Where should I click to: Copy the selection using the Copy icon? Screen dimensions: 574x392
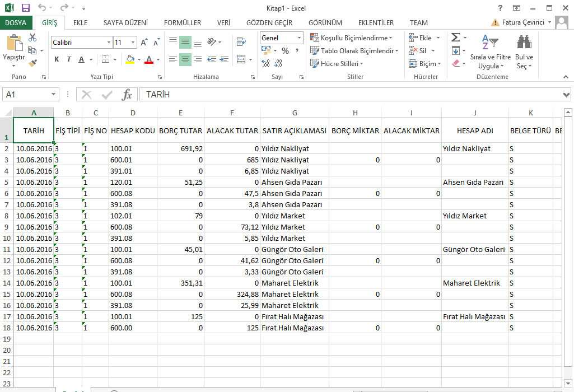click(32, 50)
